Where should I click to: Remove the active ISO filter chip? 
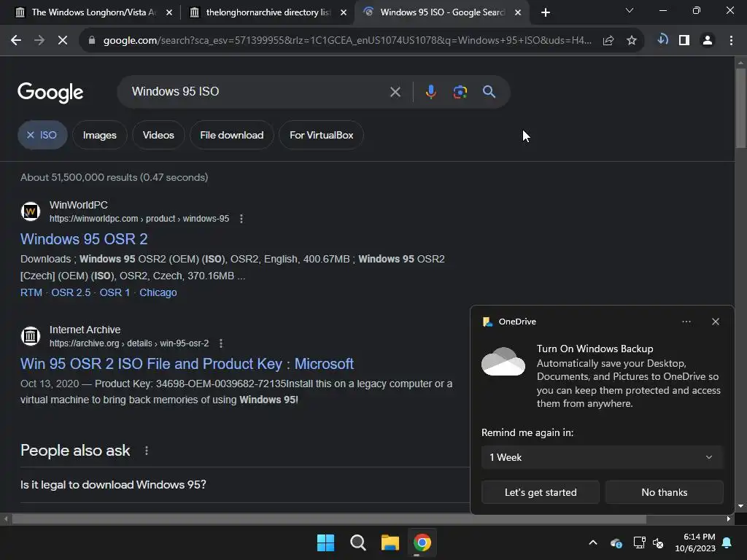[42, 135]
